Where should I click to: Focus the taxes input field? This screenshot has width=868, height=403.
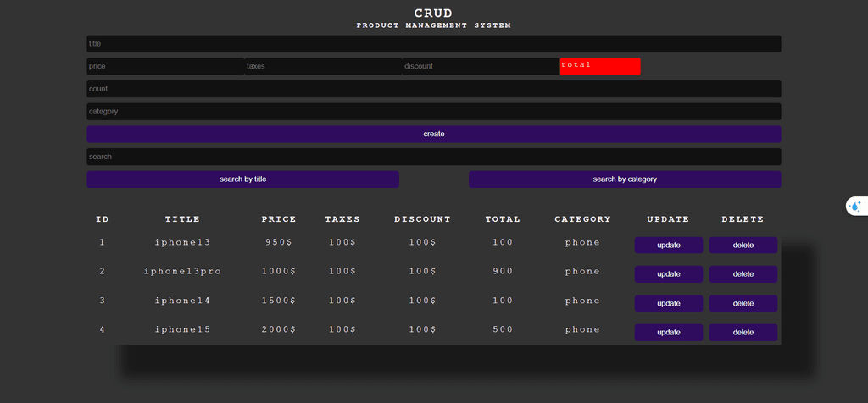click(x=323, y=66)
